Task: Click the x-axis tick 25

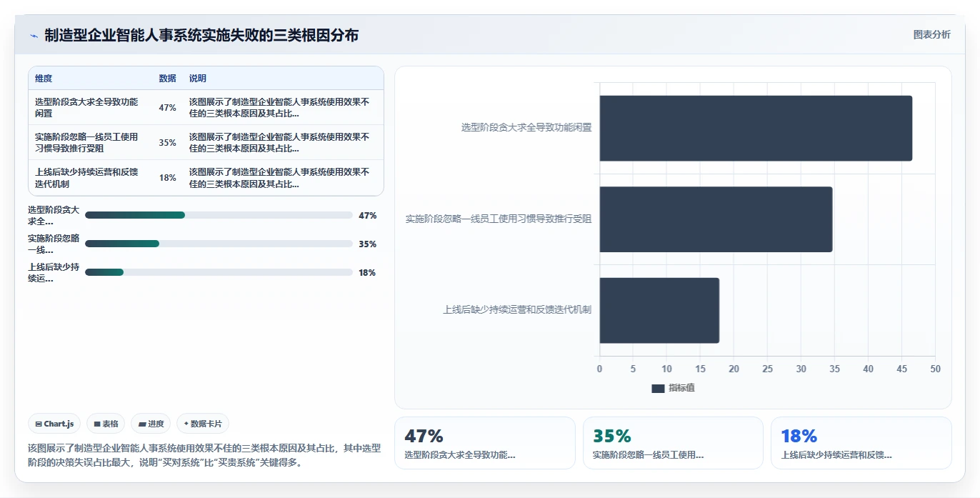Action: 767,369
